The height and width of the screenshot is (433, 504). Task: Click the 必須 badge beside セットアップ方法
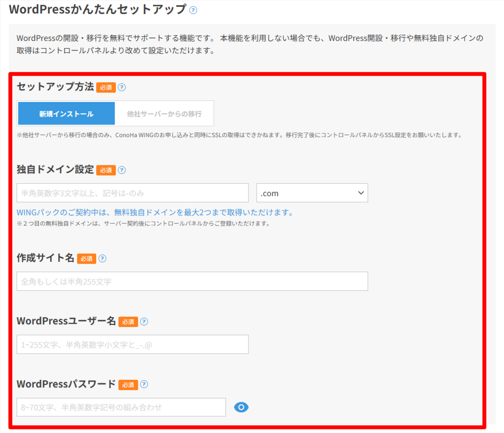(106, 87)
